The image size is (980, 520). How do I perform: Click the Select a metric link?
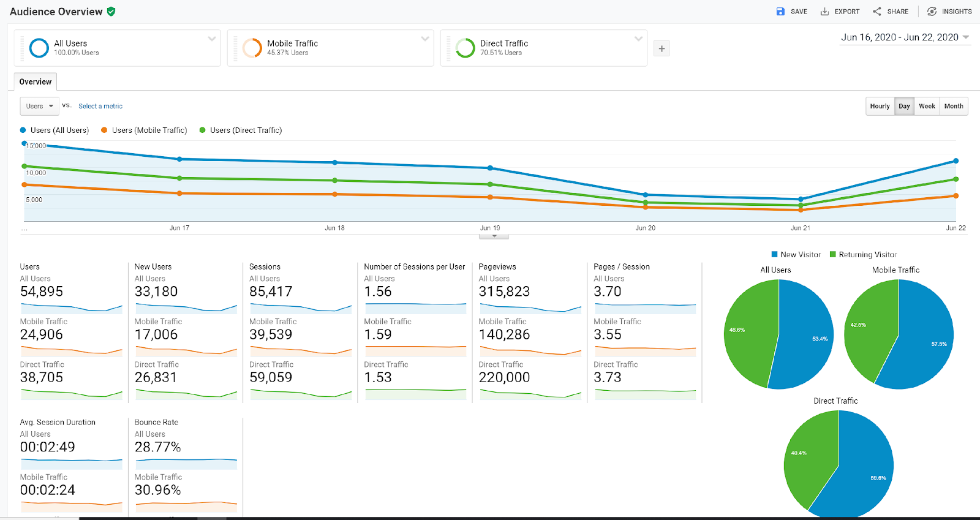point(100,106)
